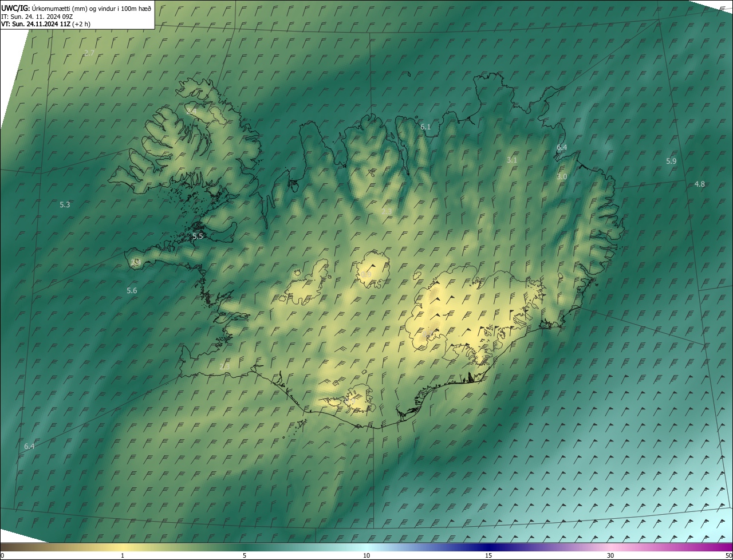Click the colorbar tick label 0

click(x=2, y=556)
